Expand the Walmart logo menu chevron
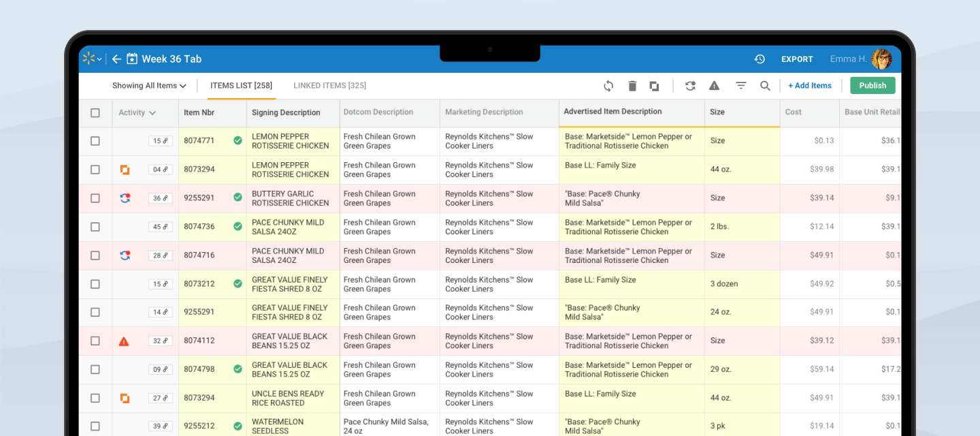The width and height of the screenshot is (980, 436). 99,59
